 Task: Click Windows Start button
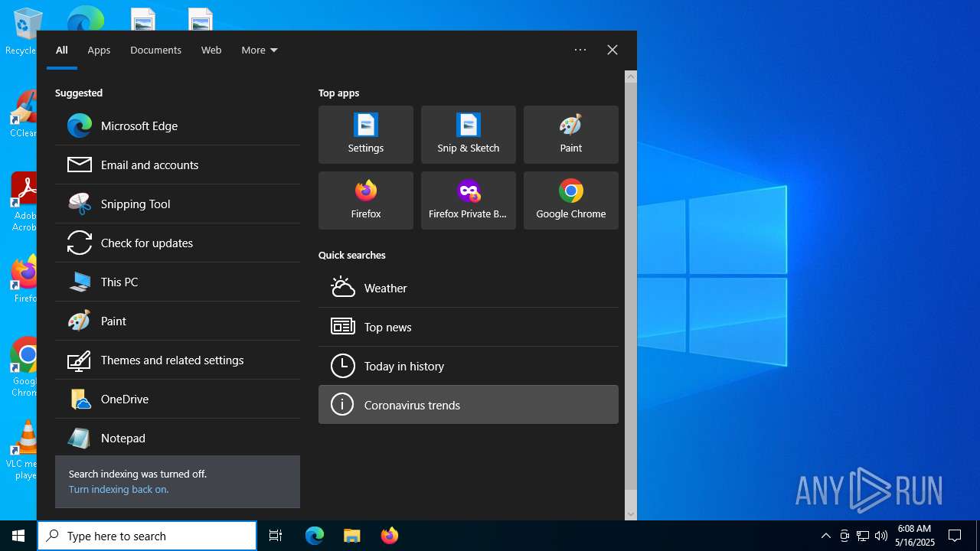[18, 536]
